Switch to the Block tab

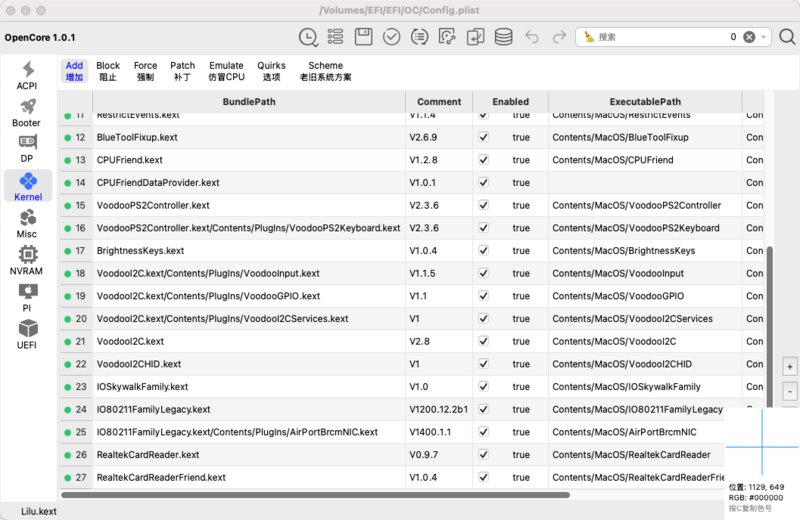click(x=108, y=71)
